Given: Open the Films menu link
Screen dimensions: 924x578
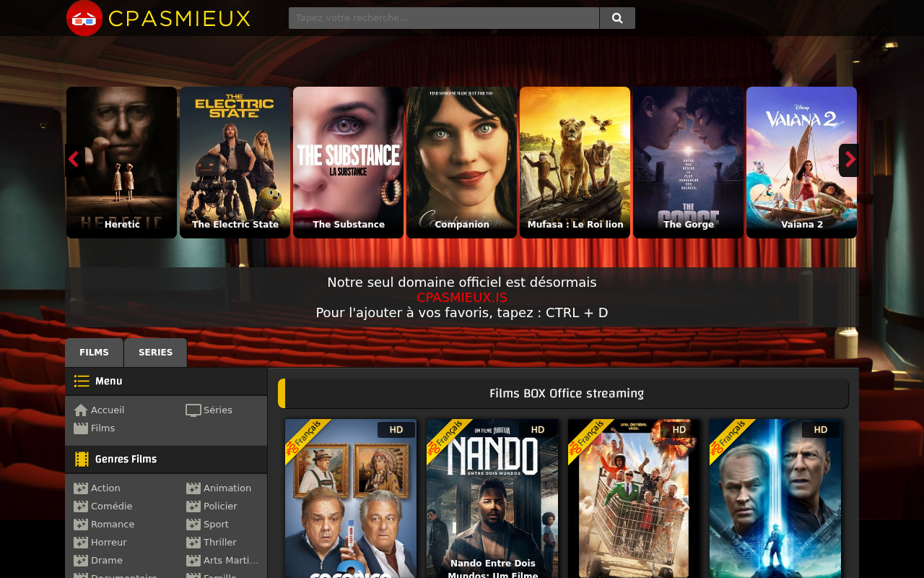Looking at the screenshot, I should [x=103, y=428].
